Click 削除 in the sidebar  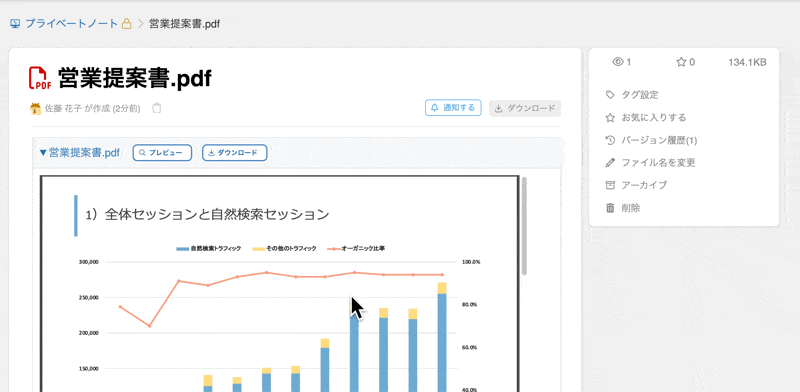coord(631,208)
